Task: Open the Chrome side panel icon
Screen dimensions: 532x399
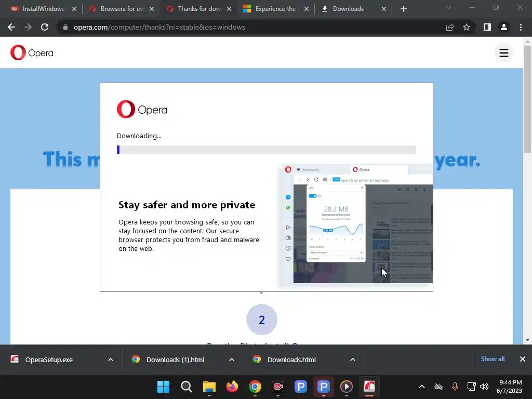Action: click(487, 27)
